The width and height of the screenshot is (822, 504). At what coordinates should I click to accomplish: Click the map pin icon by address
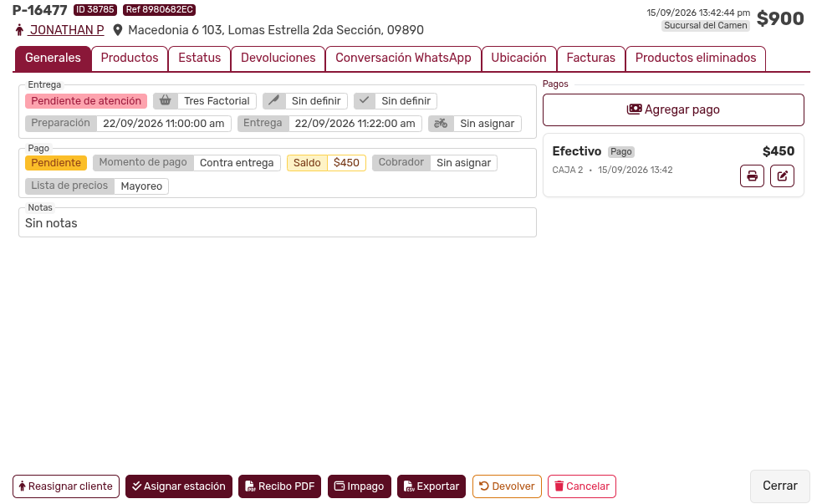point(118,30)
